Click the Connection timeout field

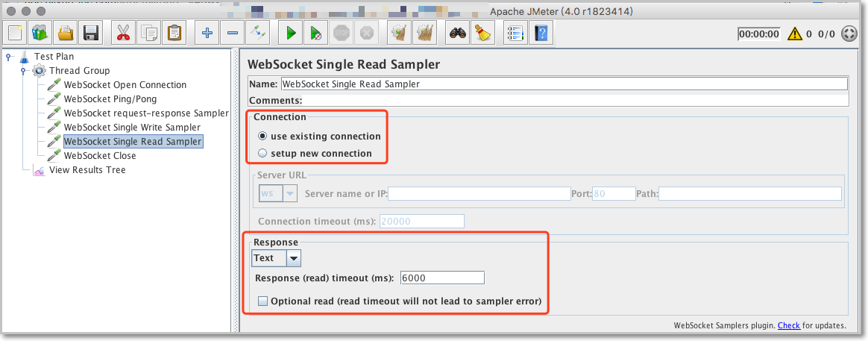click(421, 222)
